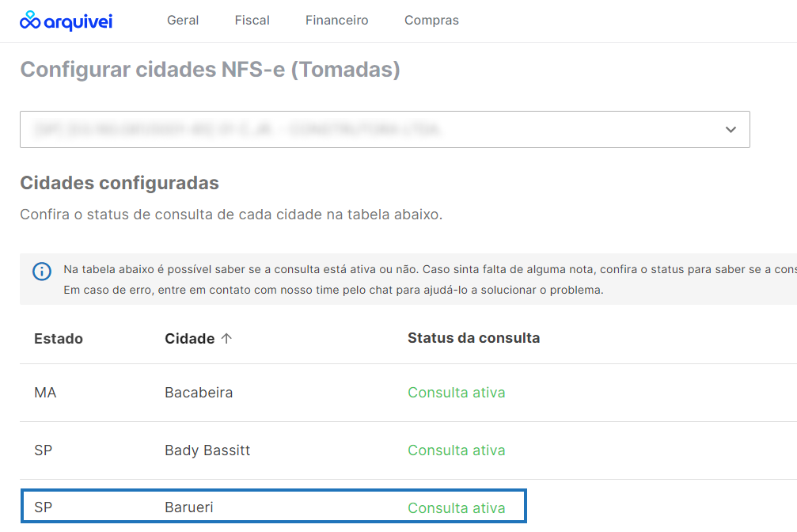Click the info icon in the notice banner

(41, 272)
